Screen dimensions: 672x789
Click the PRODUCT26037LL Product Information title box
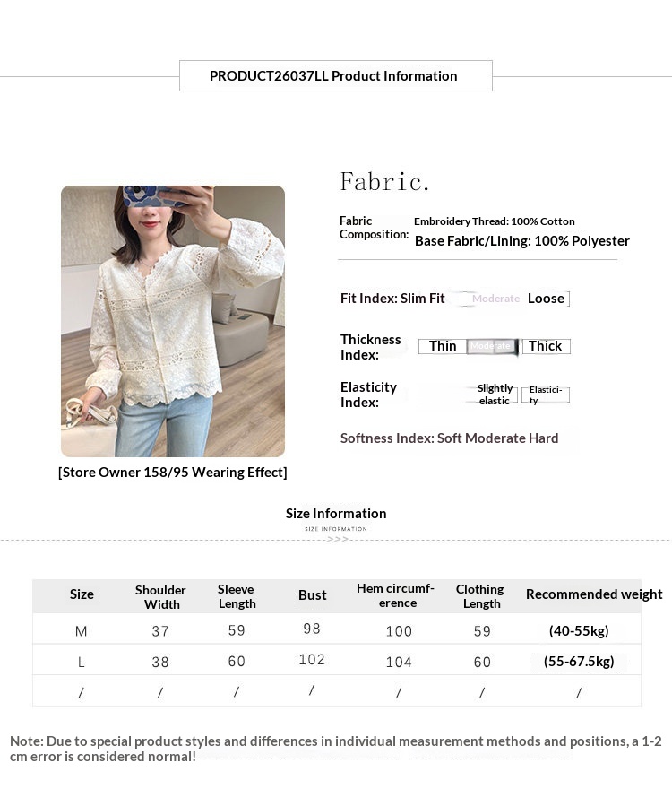pos(335,76)
